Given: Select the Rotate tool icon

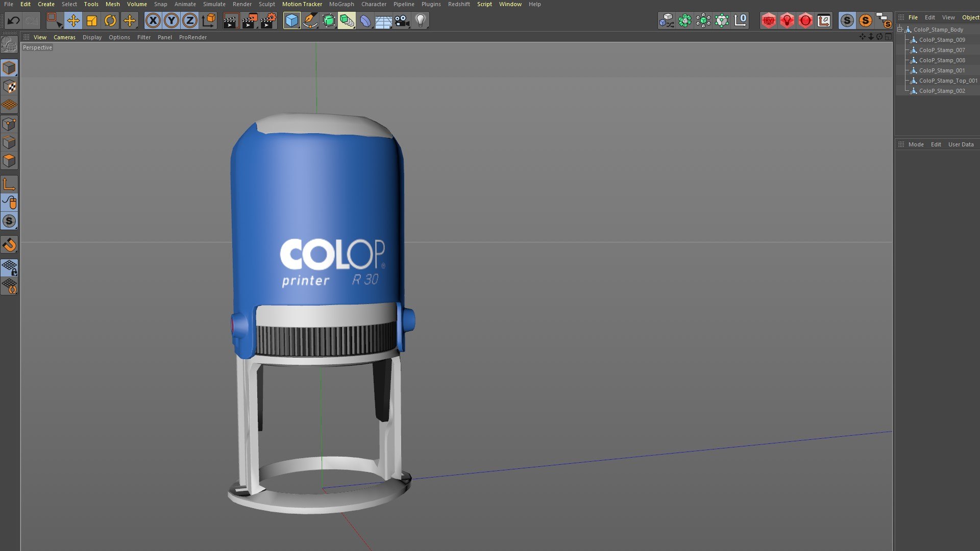Looking at the screenshot, I should point(110,21).
